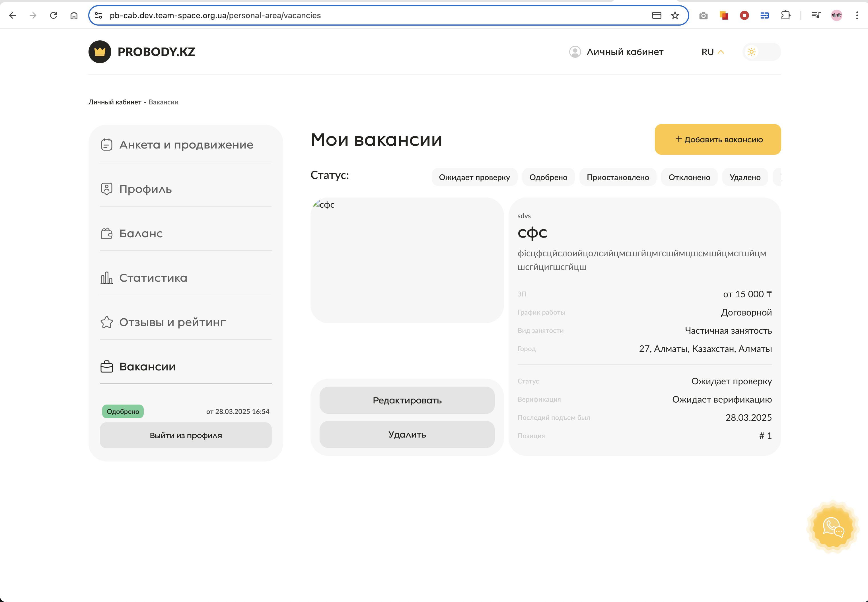Toggle the light/dark theme switch
The image size is (868, 602).
tap(761, 52)
